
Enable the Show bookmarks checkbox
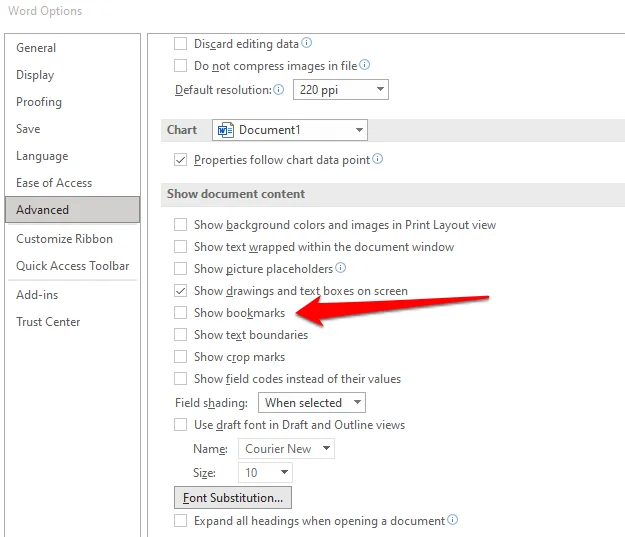[181, 313]
